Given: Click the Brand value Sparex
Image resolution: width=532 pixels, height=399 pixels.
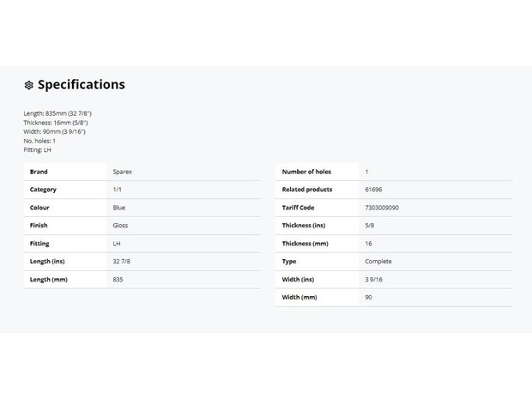Looking at the screenshot, I should click(123, 172).
